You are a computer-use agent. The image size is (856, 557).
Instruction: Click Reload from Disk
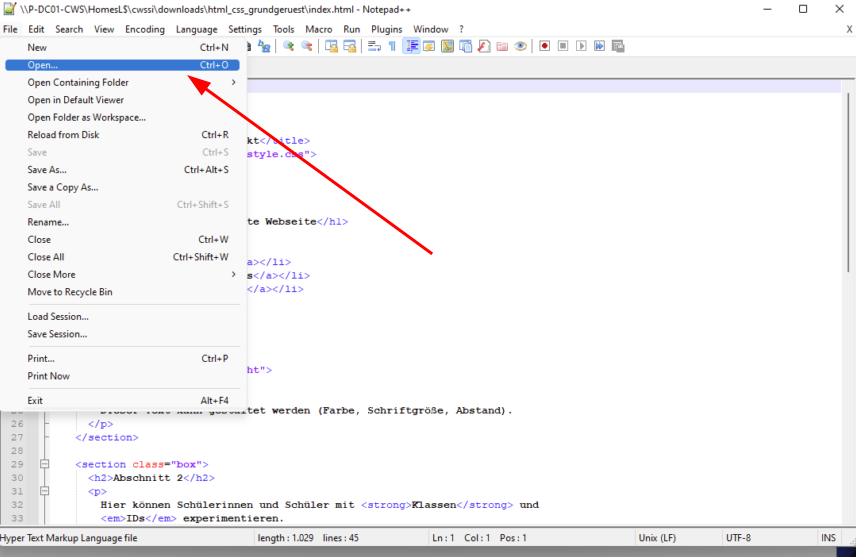(x=122, y=135)
